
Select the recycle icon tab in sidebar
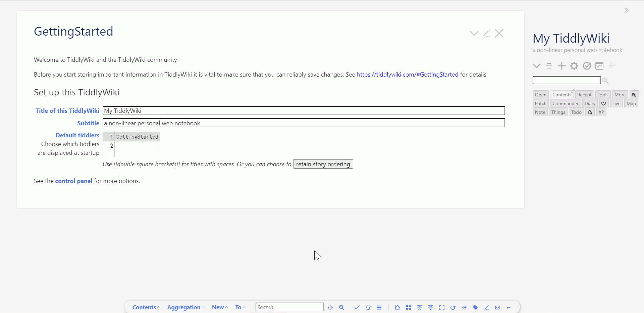[x=590, y=112]
